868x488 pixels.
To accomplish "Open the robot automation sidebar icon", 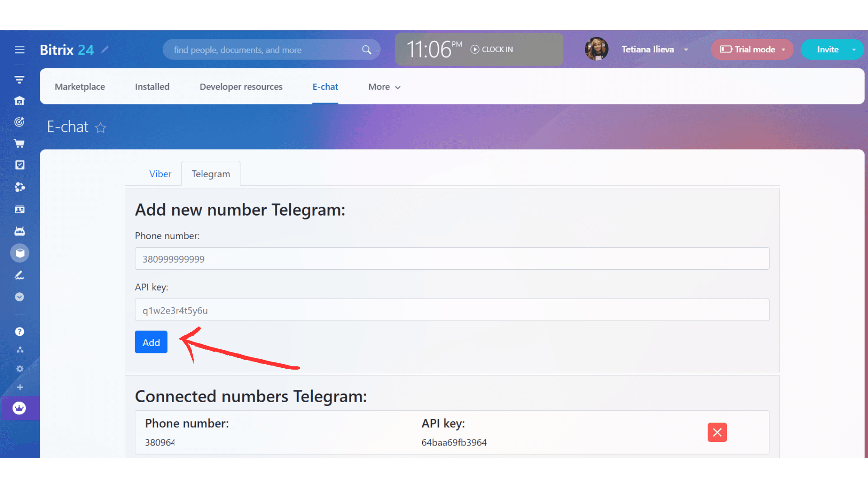I will coord(19,231).
